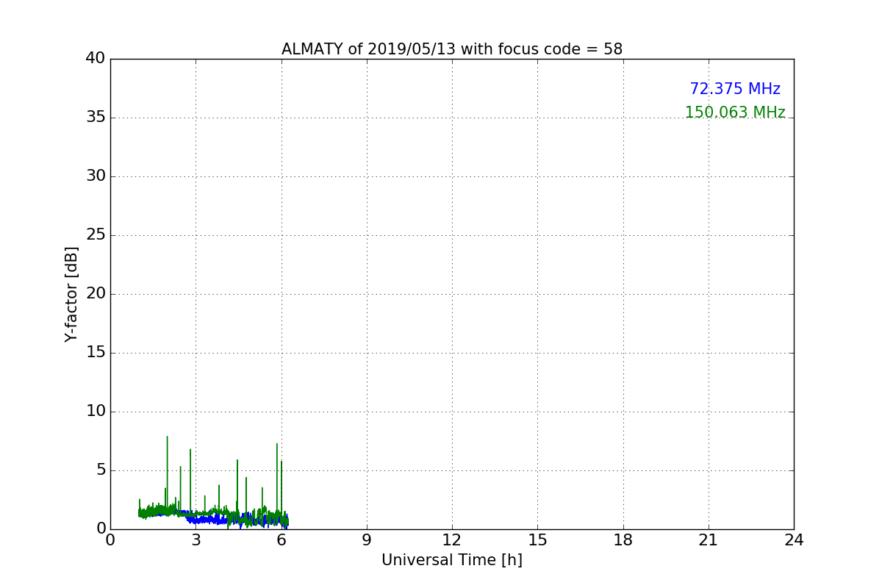Image resolution: width=882 pixels, height=588 pixels.
Task: Select the green '150.063 MHz' legend label
Action: (735, 112)
